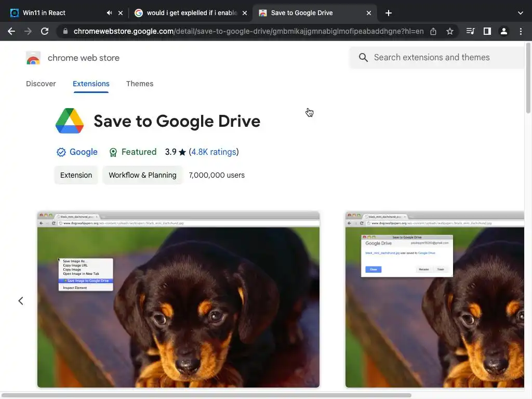This screenshot has width=532, height=399.
Task: Click the Google Drive extension logo
Action: [70, 121]
